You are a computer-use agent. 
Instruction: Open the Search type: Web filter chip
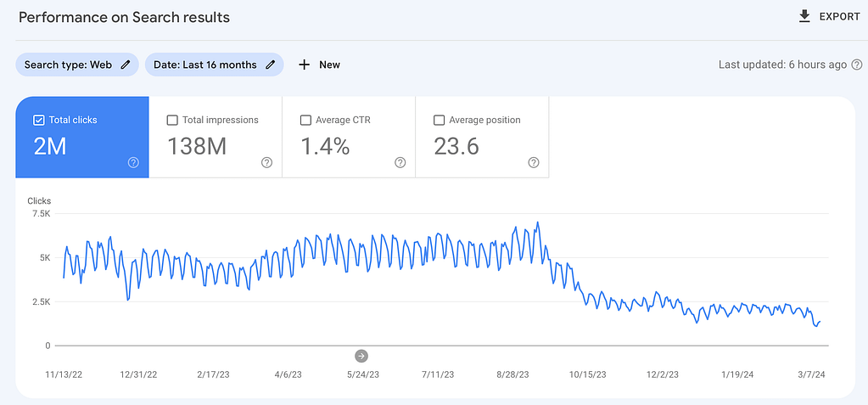click(x=77, y=65)
